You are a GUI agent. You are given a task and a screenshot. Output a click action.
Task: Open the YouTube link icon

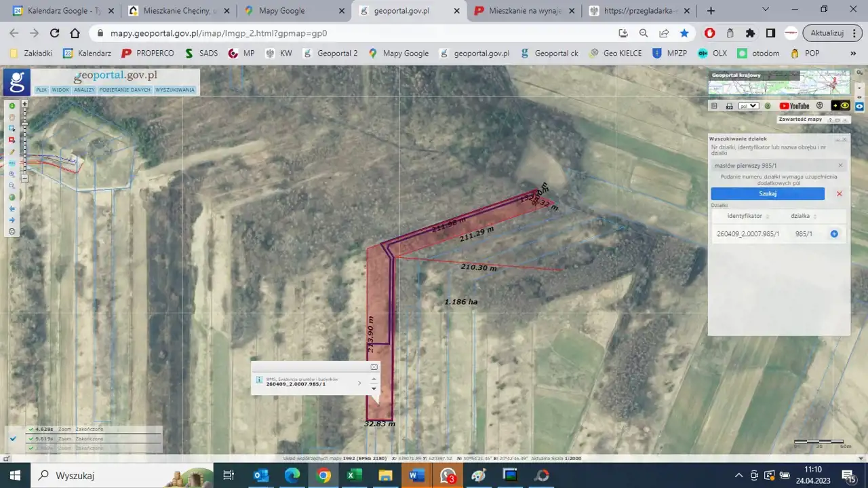pos(794,106)
